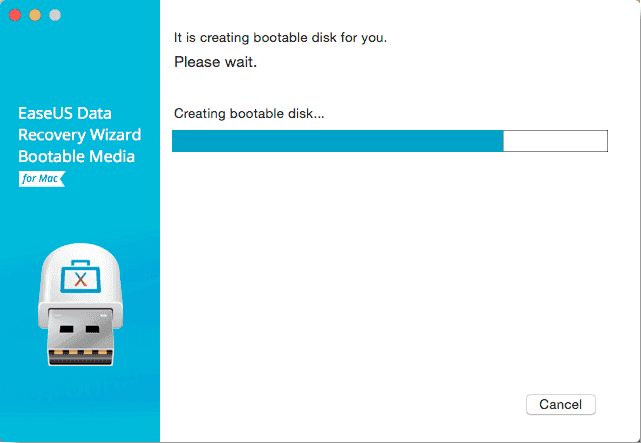Click the right square slot on USB connector
Image resolution: width=641 pixels, height=443 pixels.
point(92,329)
